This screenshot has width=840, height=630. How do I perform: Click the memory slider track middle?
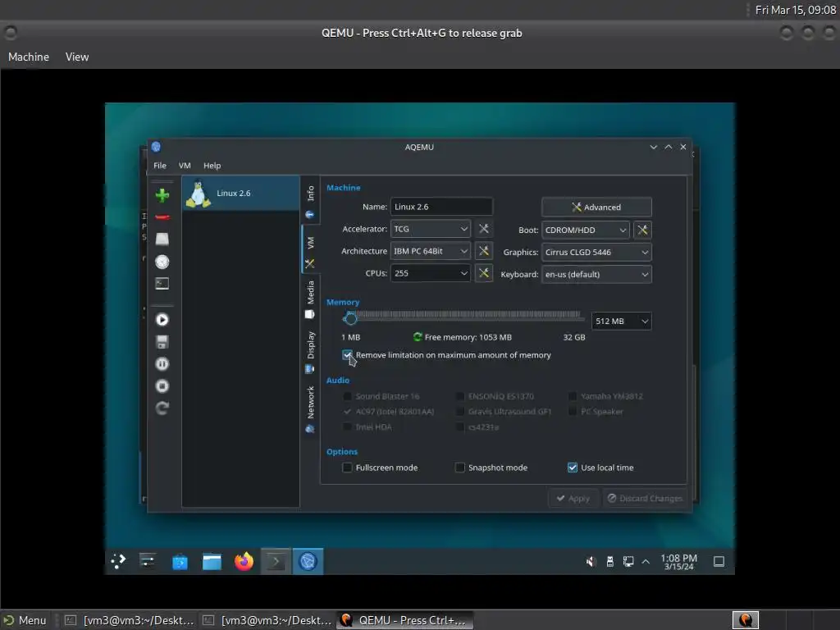(464, 317)
